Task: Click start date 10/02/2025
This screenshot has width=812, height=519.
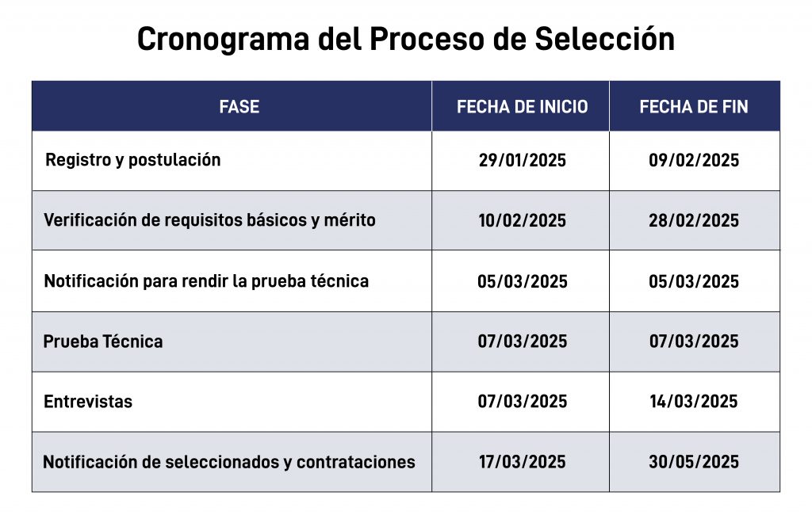Action: (x=522, y=221)
